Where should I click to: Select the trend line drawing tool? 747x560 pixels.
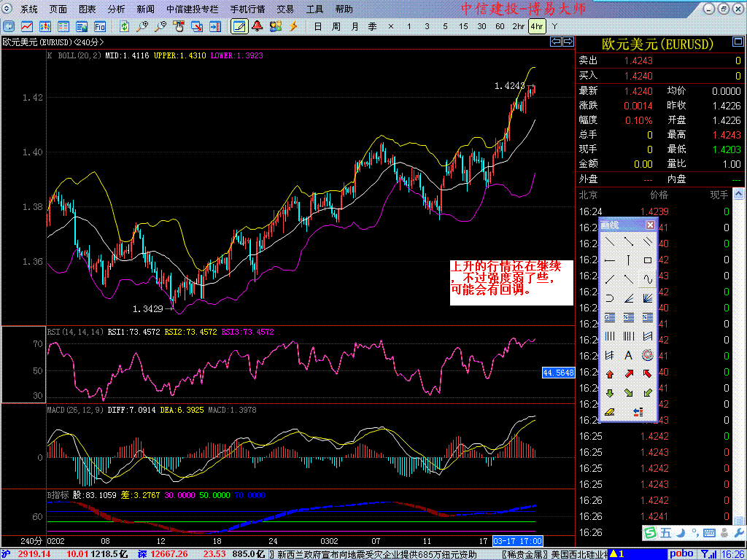coord(610,242)
